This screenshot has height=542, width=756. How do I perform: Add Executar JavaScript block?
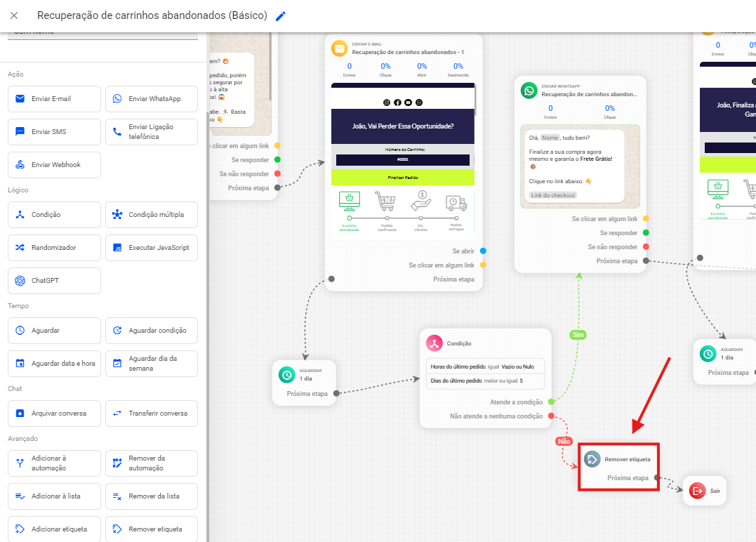point(152,248)
